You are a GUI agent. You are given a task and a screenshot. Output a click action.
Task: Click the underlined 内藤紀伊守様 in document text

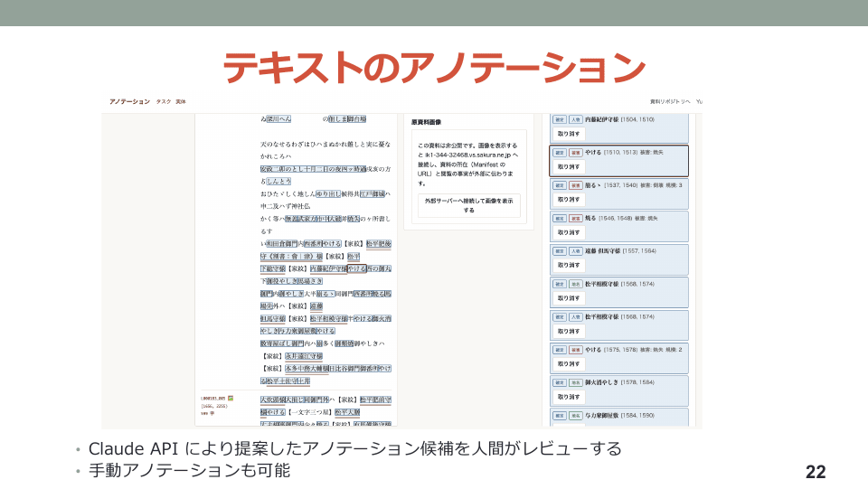click(x=328, y=268)
